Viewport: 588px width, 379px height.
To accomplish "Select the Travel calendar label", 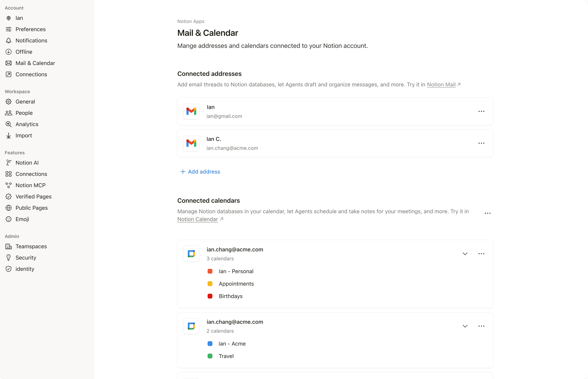I will (226, 356).
